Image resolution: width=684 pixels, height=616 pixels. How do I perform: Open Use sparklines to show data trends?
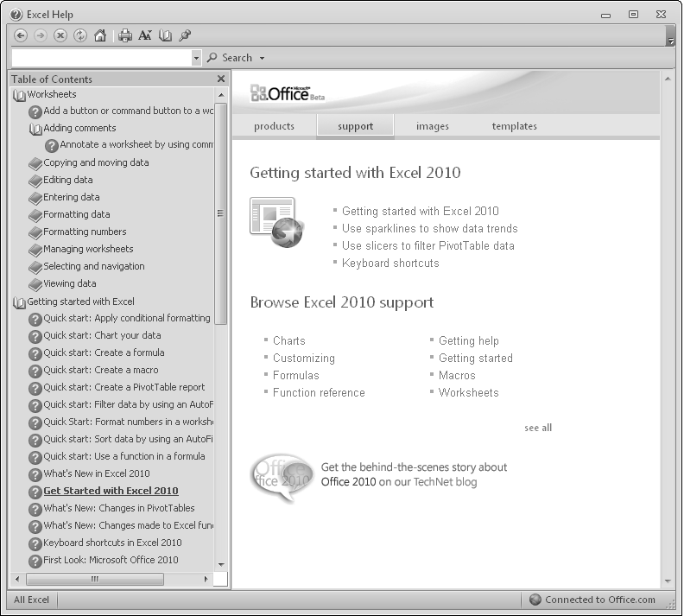click(x=430, y=229)
